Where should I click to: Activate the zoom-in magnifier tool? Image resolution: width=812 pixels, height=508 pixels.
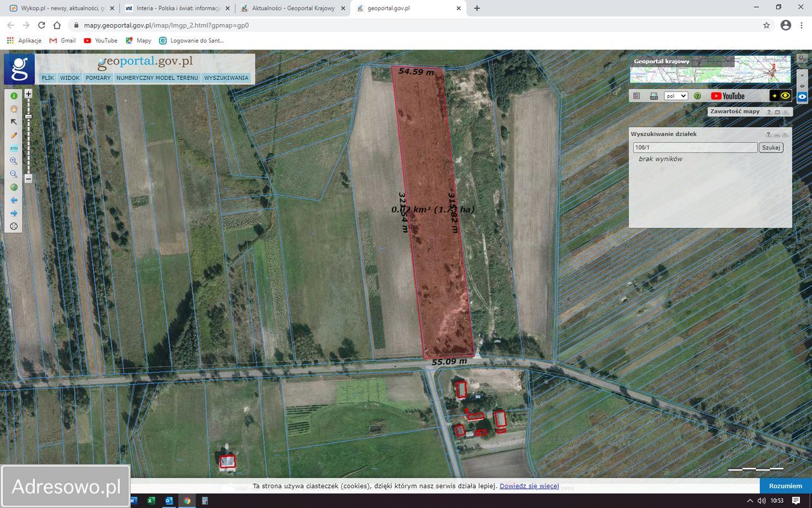pyautogui.click(x=13, y=161)
